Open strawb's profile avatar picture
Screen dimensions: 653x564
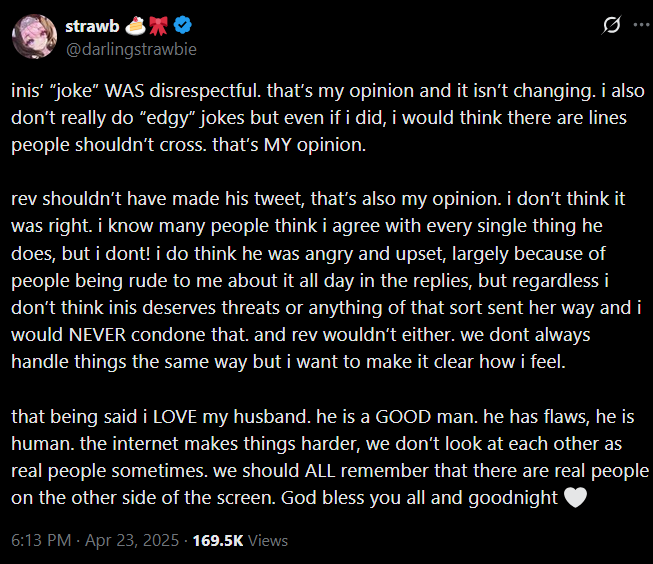click(35, 37)
